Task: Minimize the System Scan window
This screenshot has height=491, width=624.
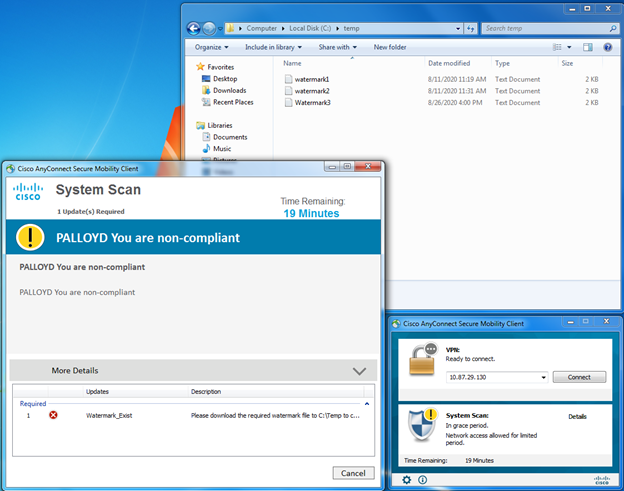Action: (x=332, y=166)
